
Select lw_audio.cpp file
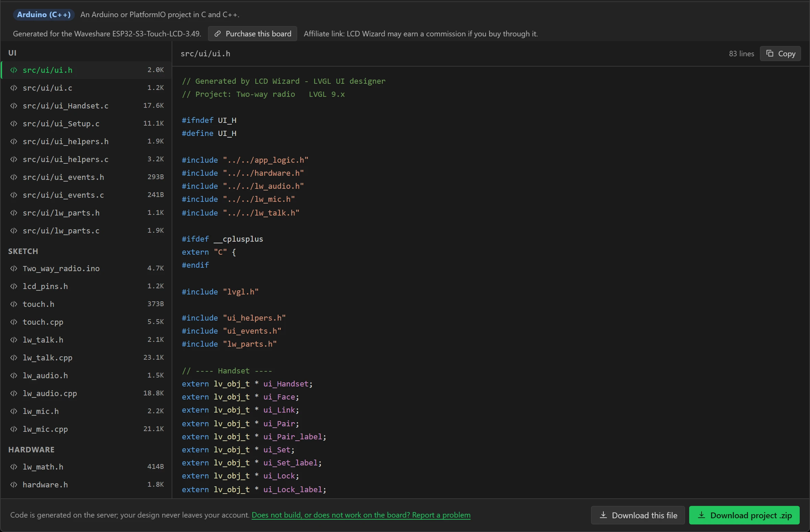(86, 393)
